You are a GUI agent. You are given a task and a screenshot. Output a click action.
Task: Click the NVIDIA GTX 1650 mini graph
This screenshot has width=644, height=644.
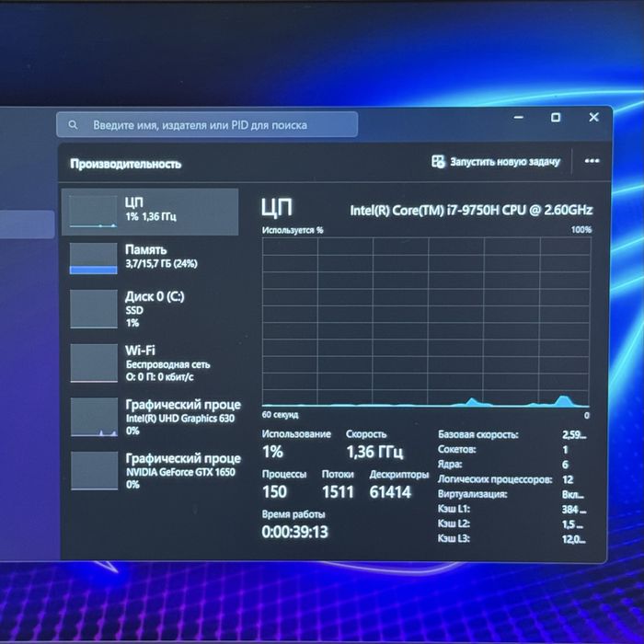[x=95, y=471]
